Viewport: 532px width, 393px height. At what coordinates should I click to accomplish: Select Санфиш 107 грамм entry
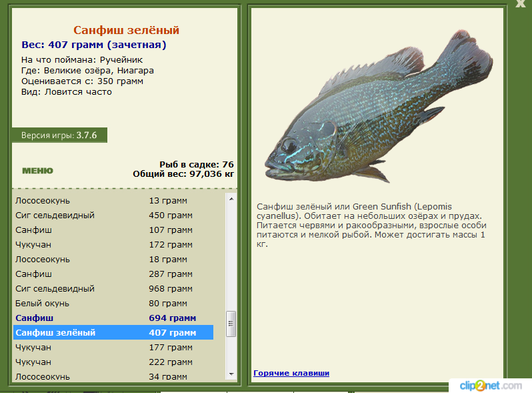pyautogui.click(x=113, y=230)
